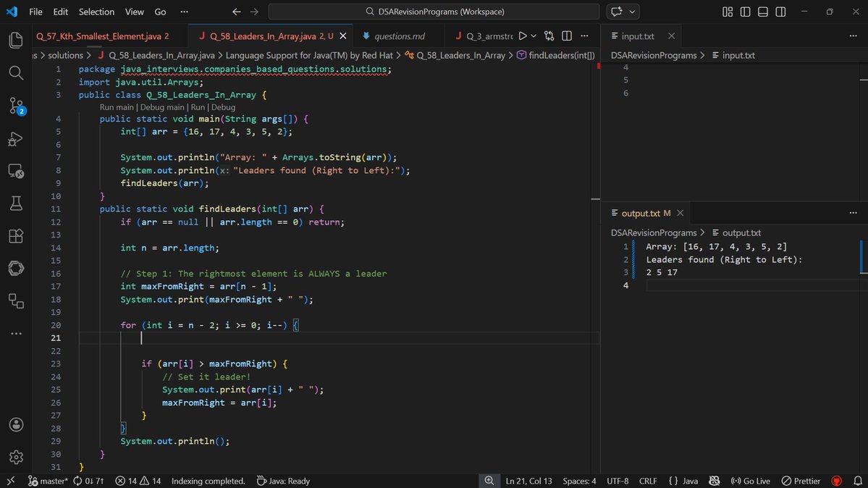Change indentation Spaces: 4
Viewport: 868px width, 488px height.
click(x=579, y=481)
